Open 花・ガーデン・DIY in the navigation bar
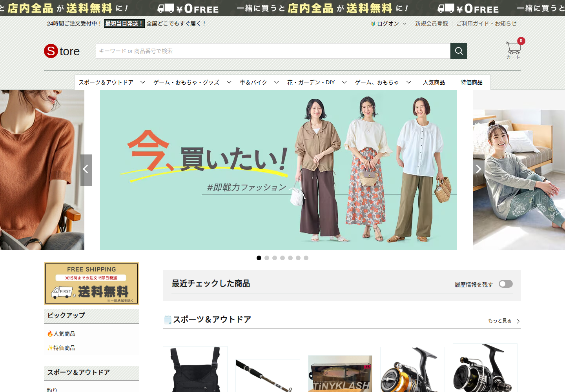Viewport: 565px width, 392px height. (x=311, y=82)
